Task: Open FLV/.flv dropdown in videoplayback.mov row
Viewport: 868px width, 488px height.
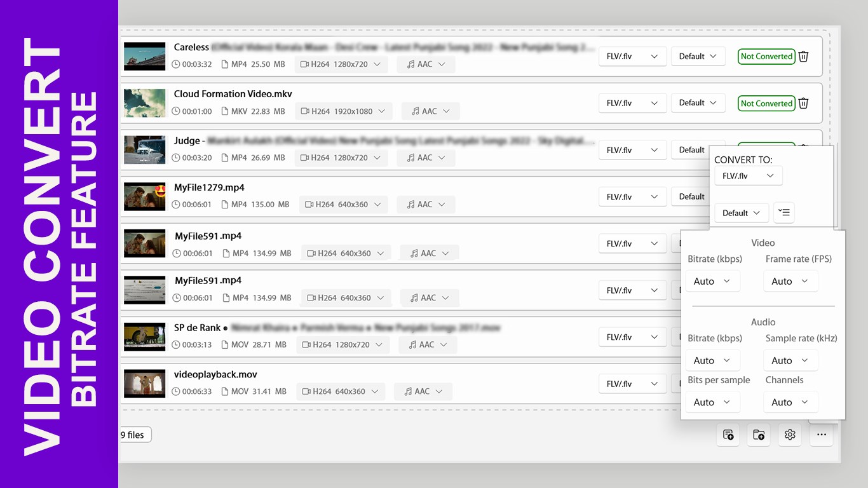Action: [x=632, y=384]
